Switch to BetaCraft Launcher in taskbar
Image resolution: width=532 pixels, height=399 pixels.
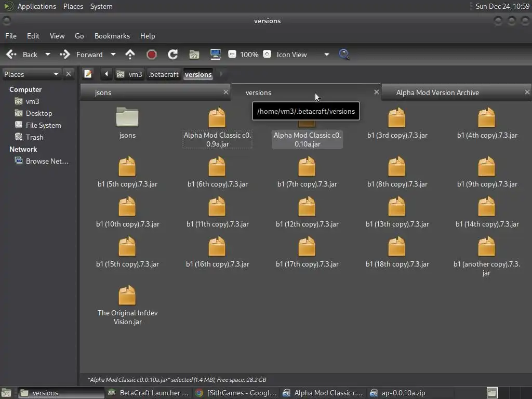click(148, 393)
